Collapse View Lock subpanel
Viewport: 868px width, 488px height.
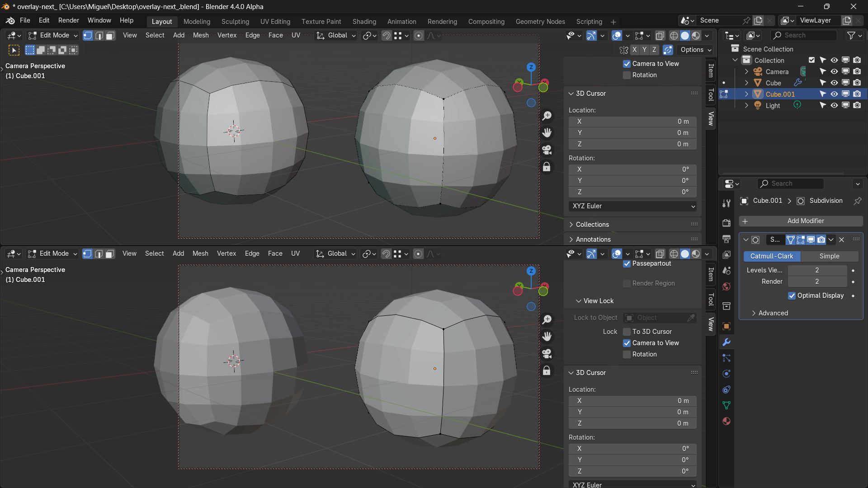pyautogui.click(x=595, y=301)
